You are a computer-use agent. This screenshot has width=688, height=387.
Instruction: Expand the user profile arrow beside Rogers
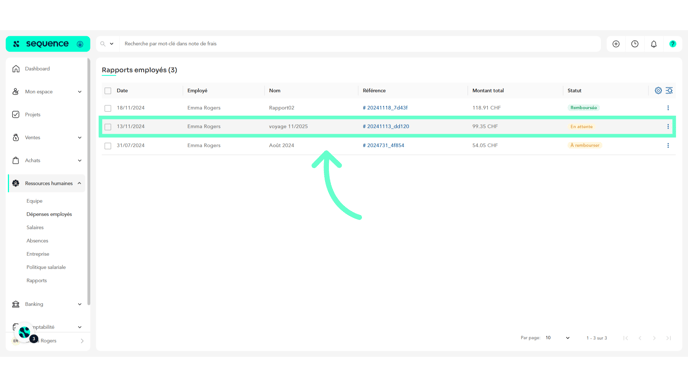[x=82, y=341]
